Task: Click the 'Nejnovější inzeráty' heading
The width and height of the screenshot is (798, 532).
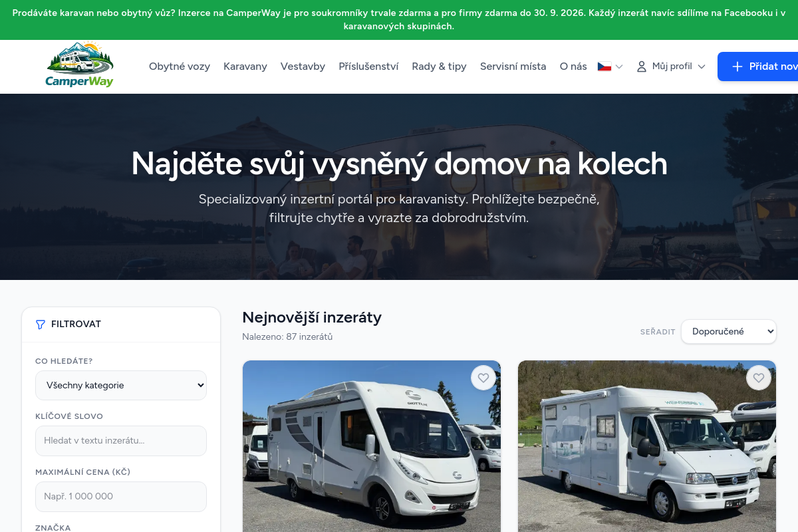Action: click(x=312, y=317)
